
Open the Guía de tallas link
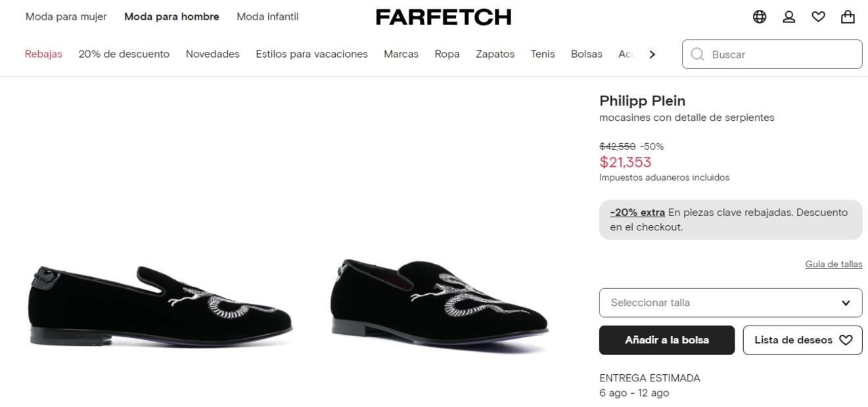[x=833, y=265]
